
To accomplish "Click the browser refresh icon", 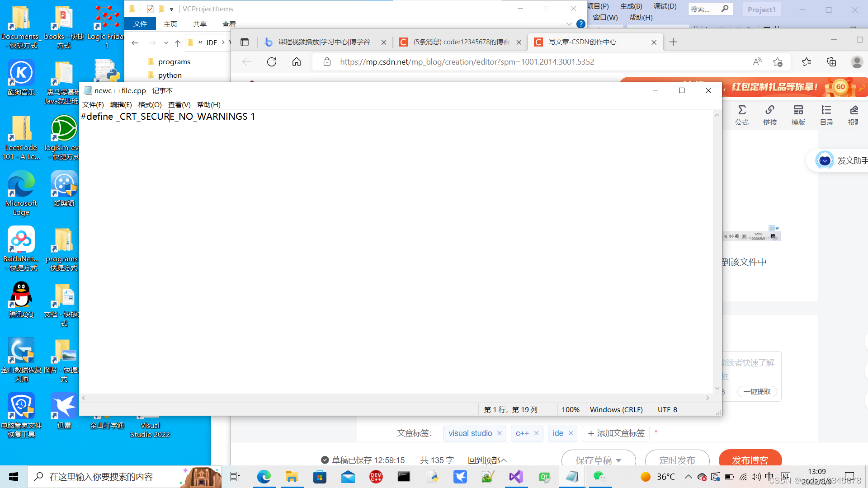I will click(272, 62).
